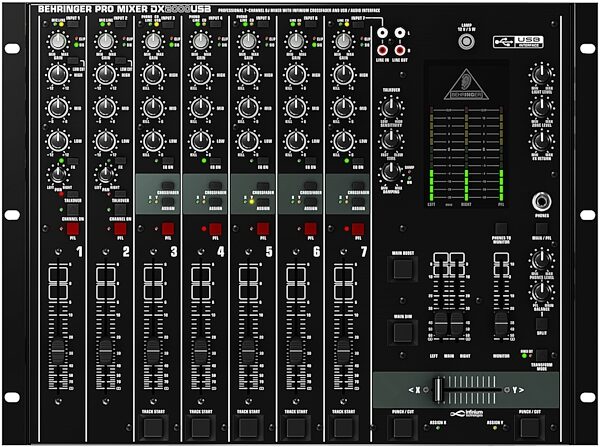
Task: Turn the channel 3 GAIN knob
Action: tap(153, 42)
